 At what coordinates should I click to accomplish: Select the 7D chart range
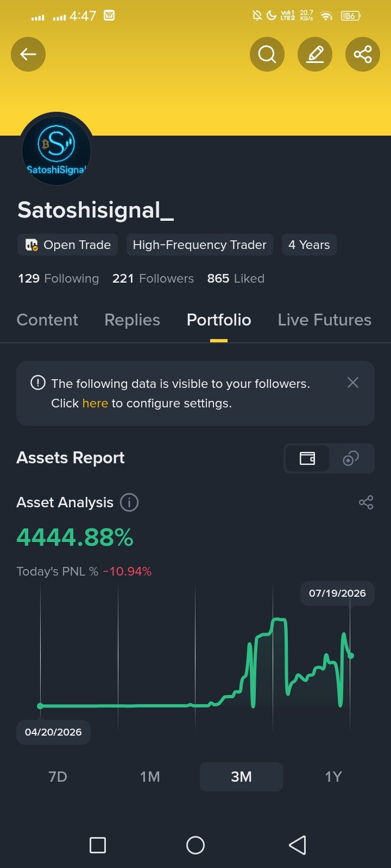[58, 777]
